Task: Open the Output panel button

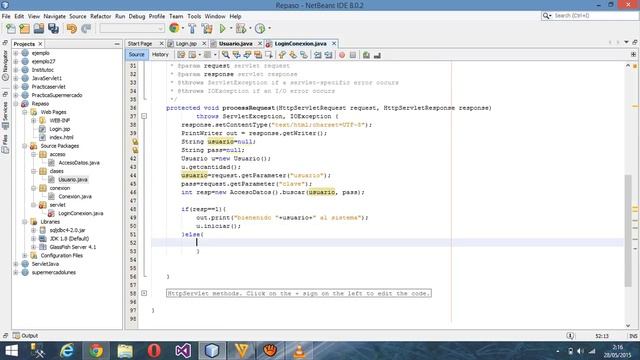Action: [x=25, y=336]
